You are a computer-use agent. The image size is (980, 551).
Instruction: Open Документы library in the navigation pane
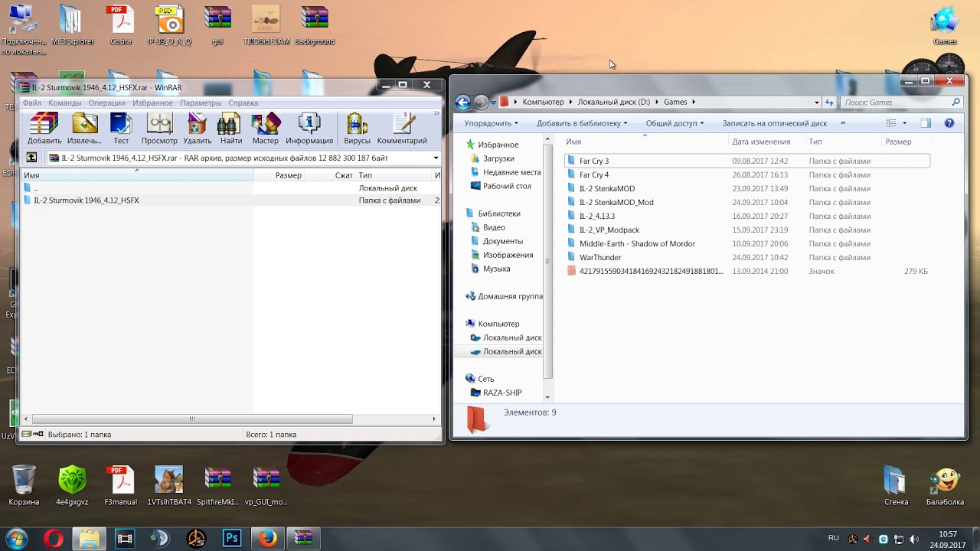click(503, 241)
